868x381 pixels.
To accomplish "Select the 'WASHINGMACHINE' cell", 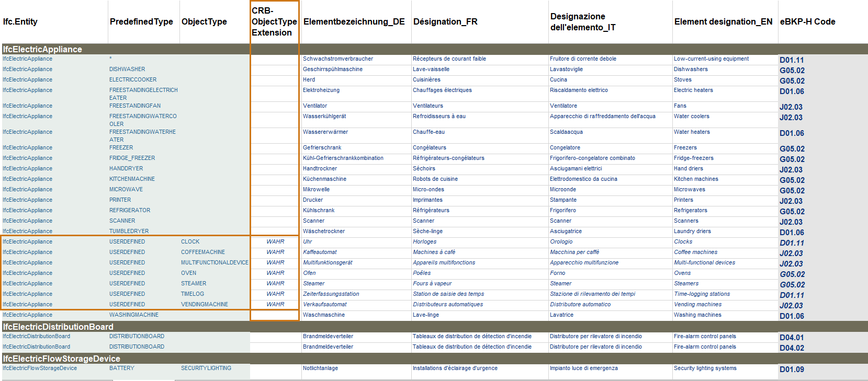I will [x=134, y=315].
